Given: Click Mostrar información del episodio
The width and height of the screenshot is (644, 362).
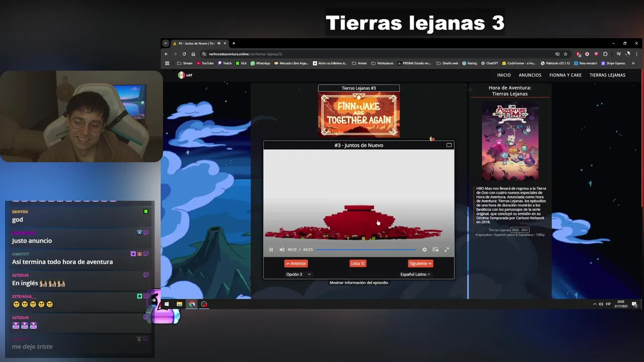Looking at the screenshot, I should coord(359,283).
